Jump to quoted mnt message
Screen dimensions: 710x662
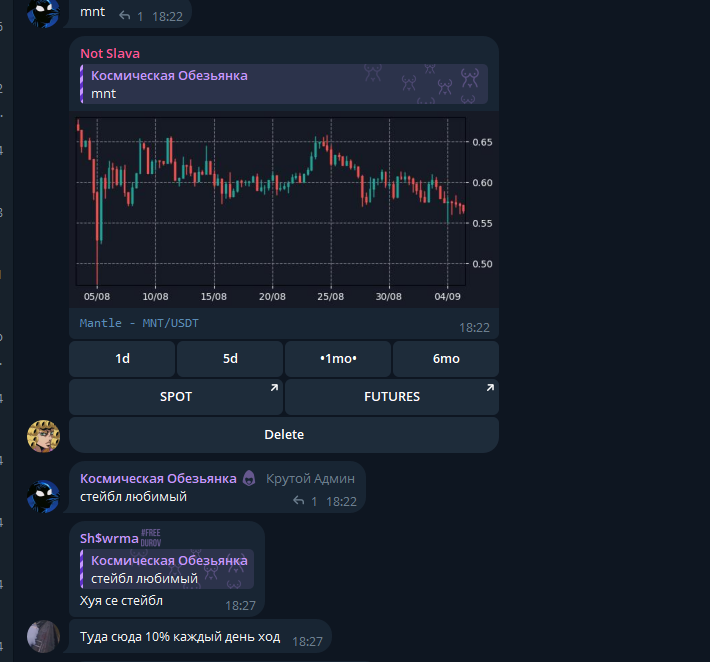click(x=284, y=84)
